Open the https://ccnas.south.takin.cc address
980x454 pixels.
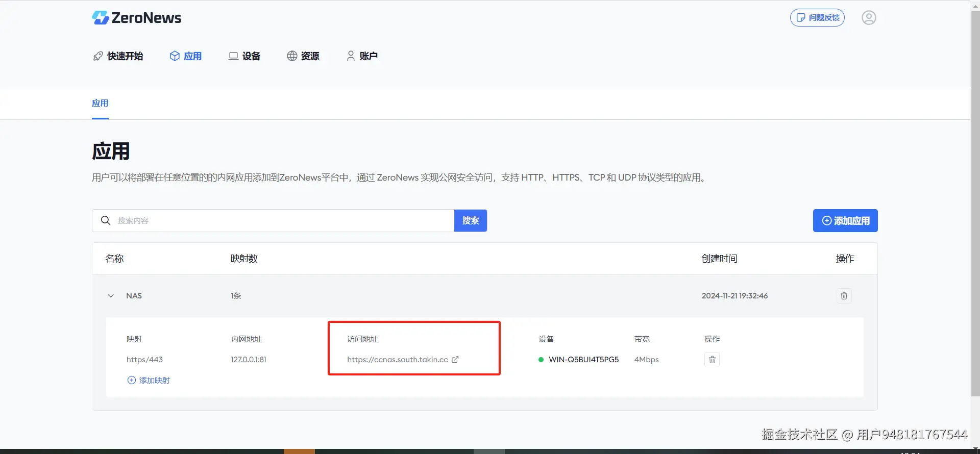pyautogui.click(x=398, y=360)
